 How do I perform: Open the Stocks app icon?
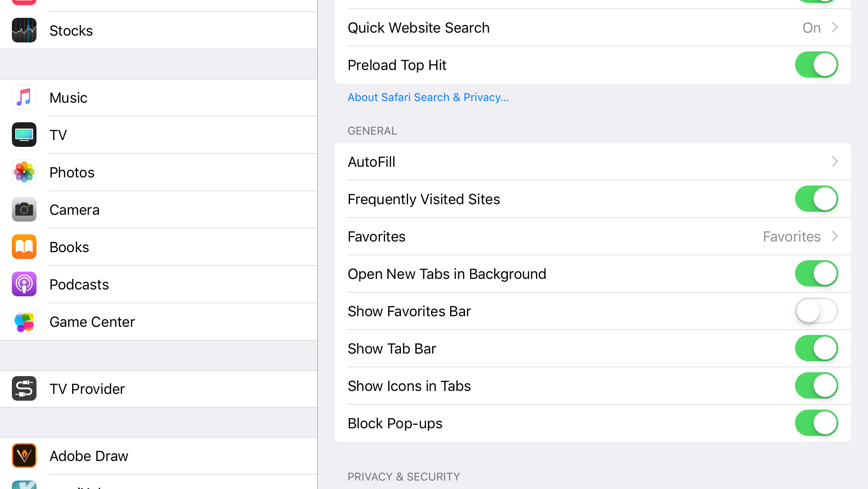(24, 30)
